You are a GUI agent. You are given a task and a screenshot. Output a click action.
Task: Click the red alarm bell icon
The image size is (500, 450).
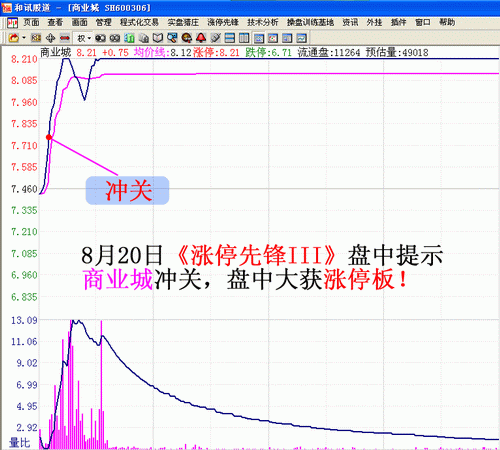(x=201, y=38)
